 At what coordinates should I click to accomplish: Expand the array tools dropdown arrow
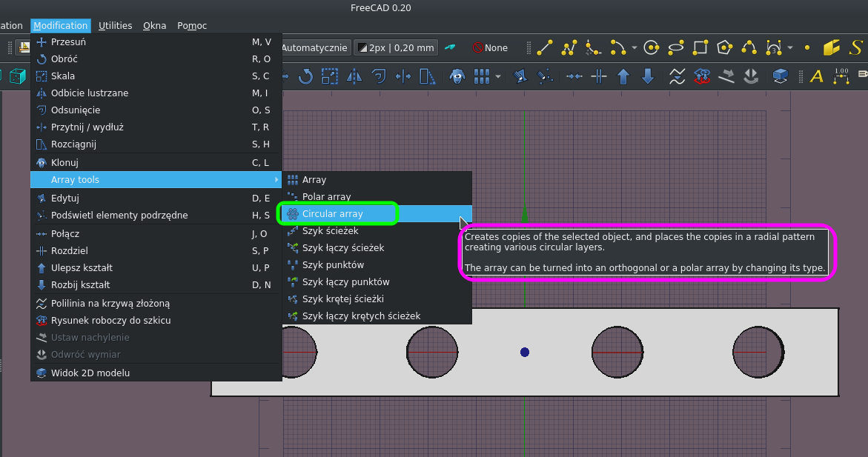(497, 76)
